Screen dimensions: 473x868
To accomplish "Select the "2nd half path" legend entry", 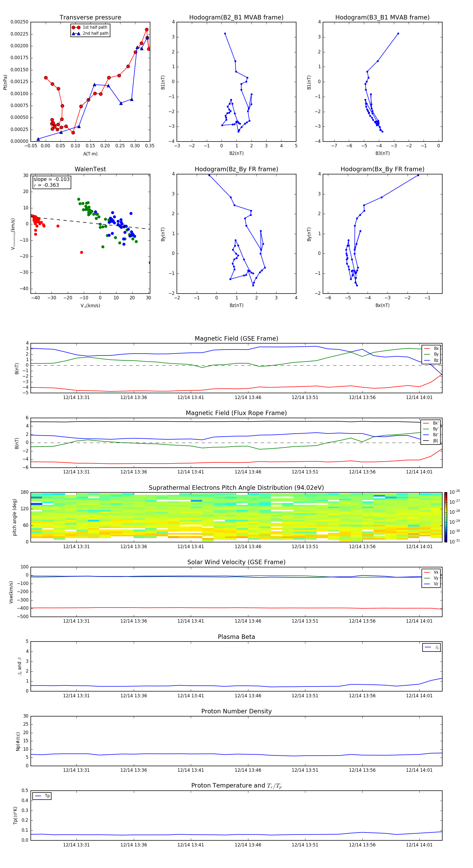I will pyautogui.click(x=90, y=33).
